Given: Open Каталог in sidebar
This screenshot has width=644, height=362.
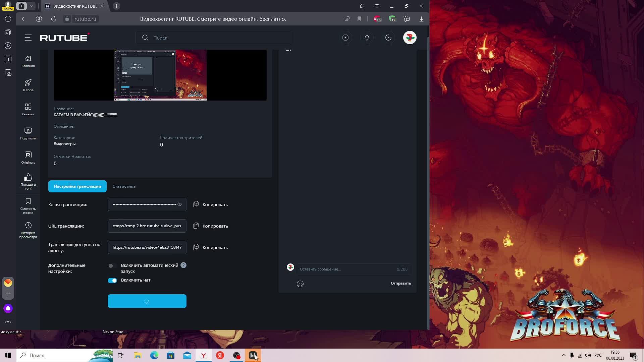Looking at the screenshot, I should click(x=28, y=110).
